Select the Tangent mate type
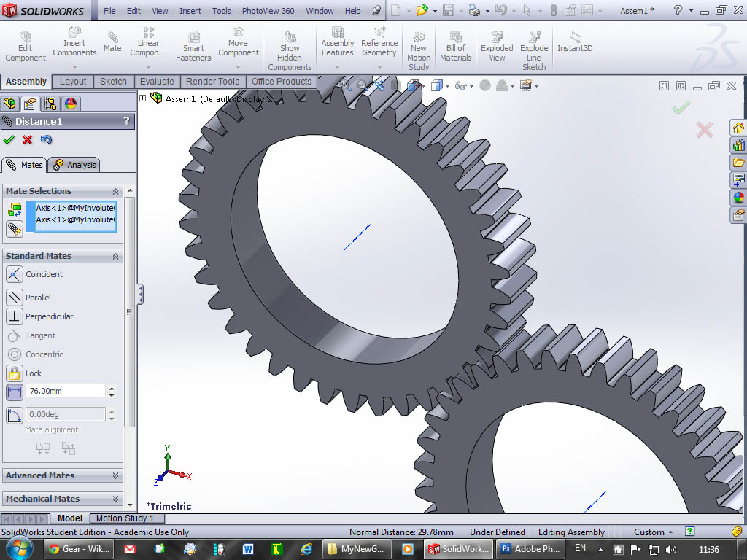Viewport: 747px width, 560px height. click(x=31, y=335)
